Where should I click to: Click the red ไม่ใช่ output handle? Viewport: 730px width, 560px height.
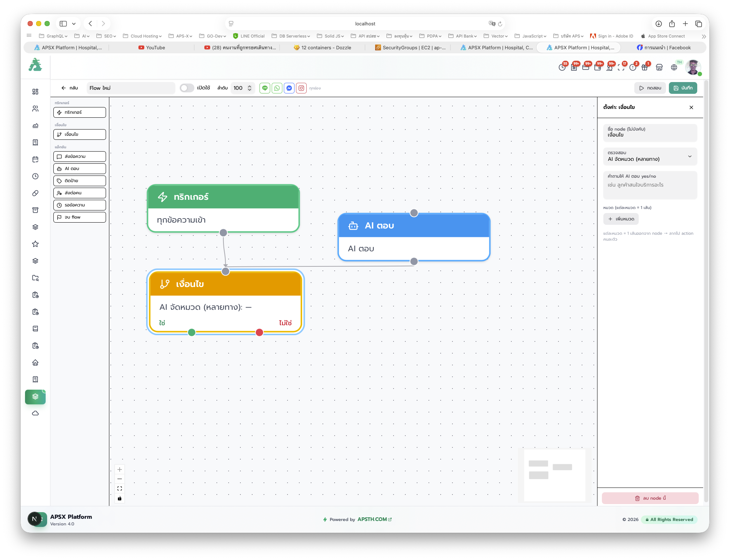tap(260, 333)
